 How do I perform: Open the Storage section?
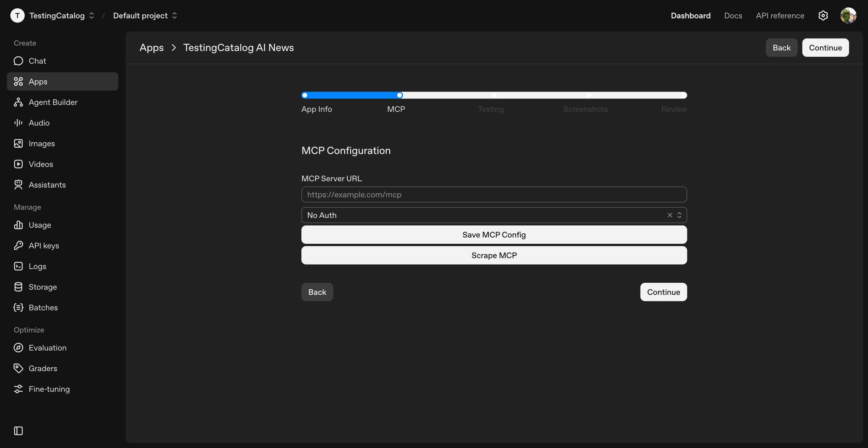click(43, 287)
